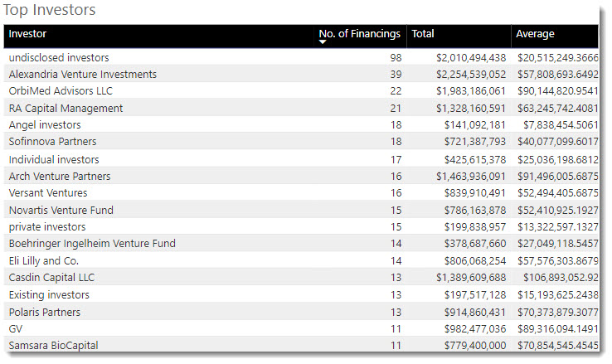Click total $914,860,431
The height and width of the screenshot is (364, 612).
(474, 312)
